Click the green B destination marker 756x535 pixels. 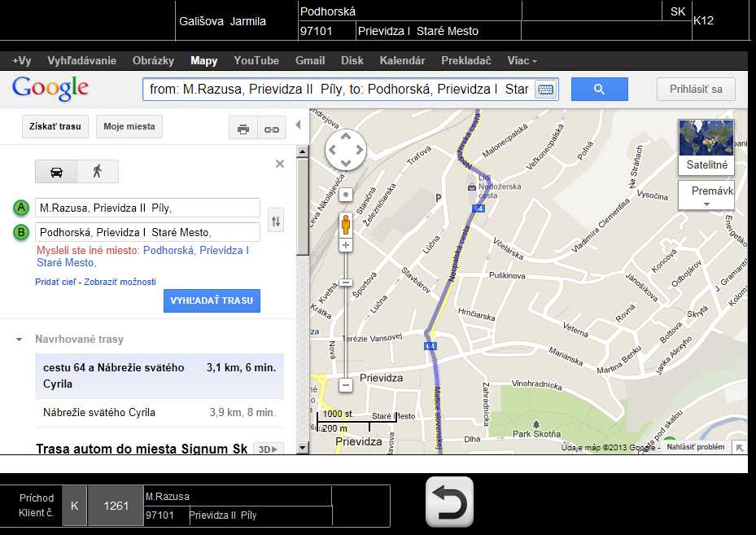pos(20,233)
